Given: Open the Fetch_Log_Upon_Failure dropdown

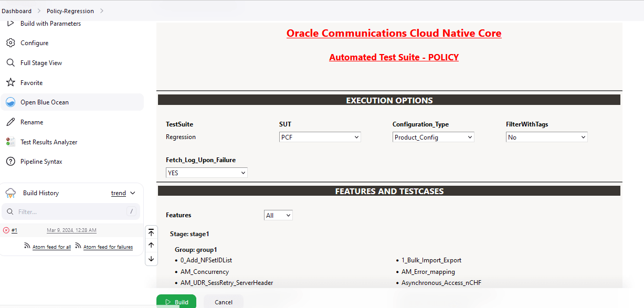Looking at the screenshot, I should click(x=207, y=173).
